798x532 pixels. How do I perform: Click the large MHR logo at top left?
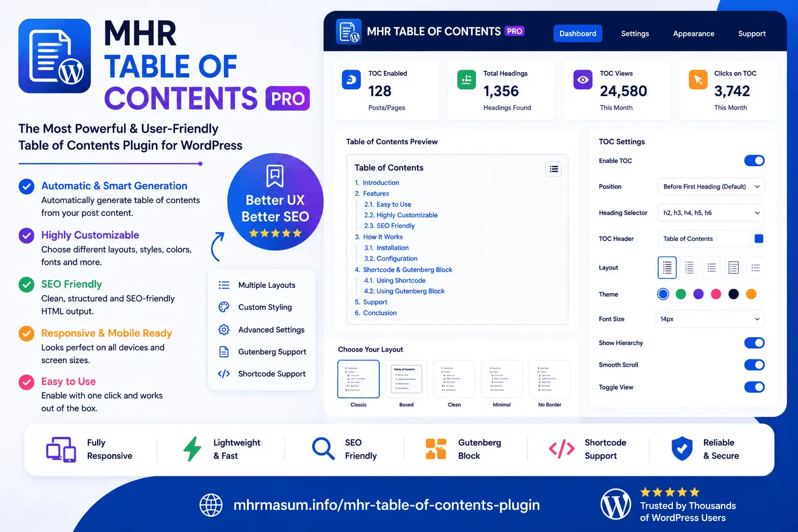tap(55, 56)
